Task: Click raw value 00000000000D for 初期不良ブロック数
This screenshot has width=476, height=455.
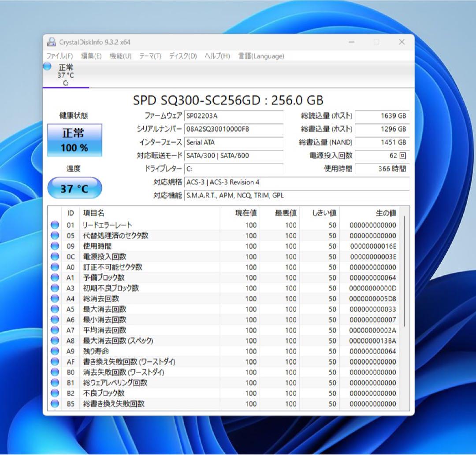Action: tap(373, 289)
